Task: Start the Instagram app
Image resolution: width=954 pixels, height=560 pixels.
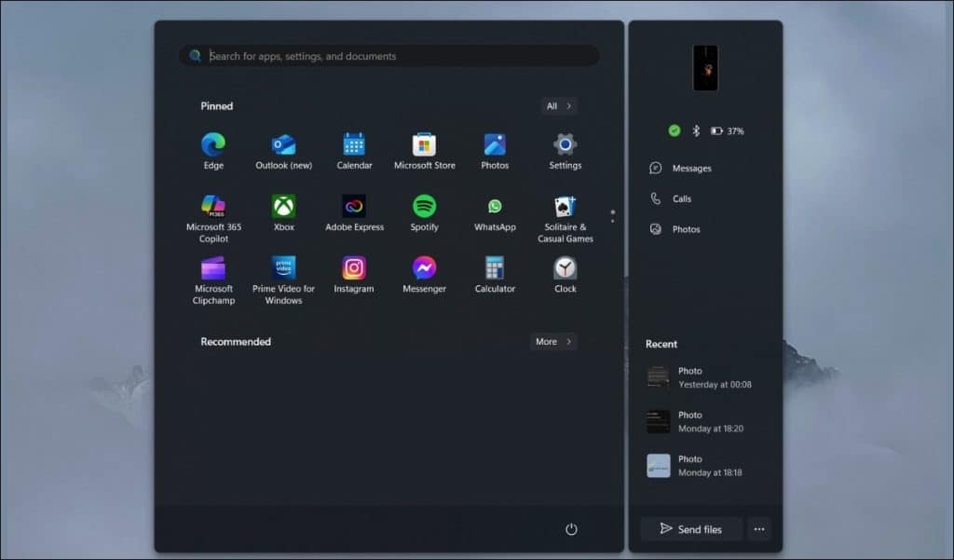Action: pyautogui.click(x=354, y=270)
